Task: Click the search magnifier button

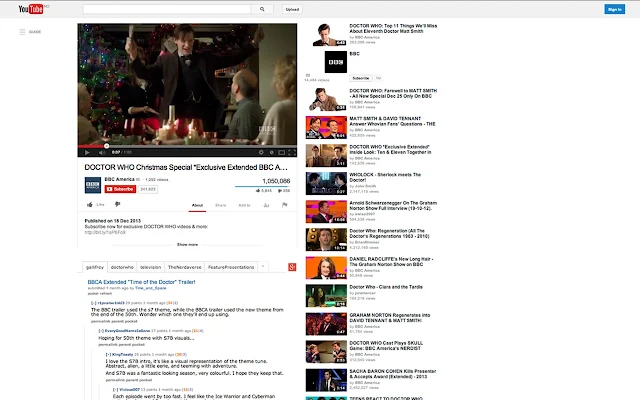Action: pyautogui.click(x=262, y=9)
